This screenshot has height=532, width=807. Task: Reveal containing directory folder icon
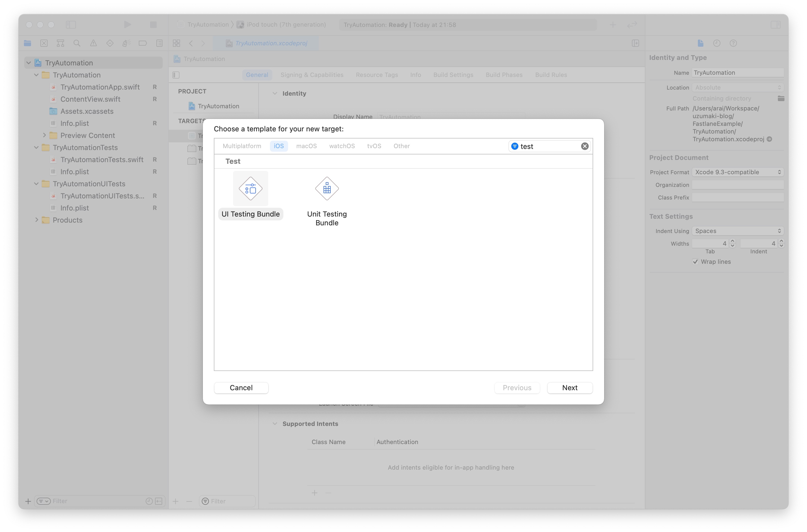[781, 98]
